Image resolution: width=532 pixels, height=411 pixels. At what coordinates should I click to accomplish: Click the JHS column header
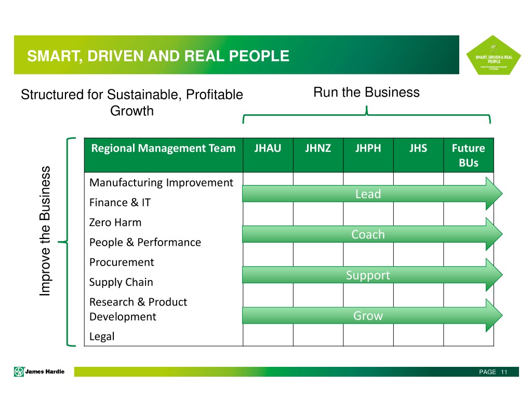point(418,149)
